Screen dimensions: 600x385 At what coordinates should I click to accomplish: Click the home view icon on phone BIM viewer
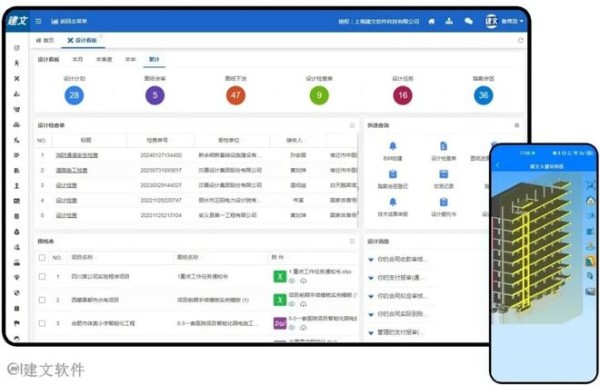click(x=590, y=200)
